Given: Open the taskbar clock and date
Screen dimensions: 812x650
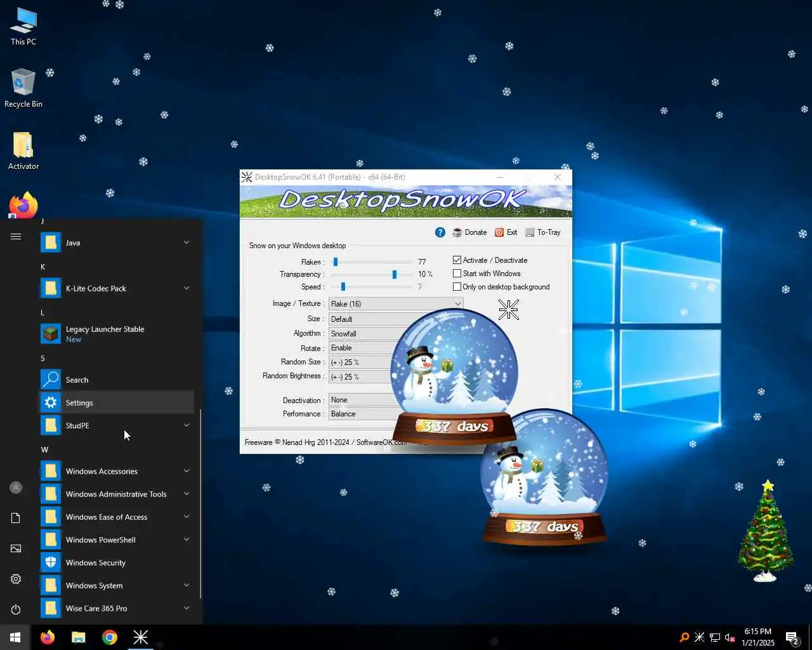Looking at the screenshot, I should click(x=758, y=637).
